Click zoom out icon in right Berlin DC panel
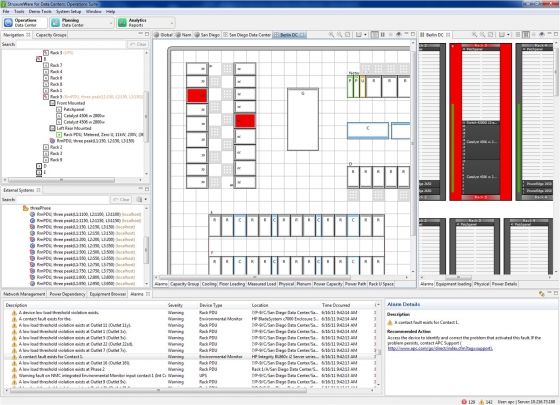 point(482,35)
